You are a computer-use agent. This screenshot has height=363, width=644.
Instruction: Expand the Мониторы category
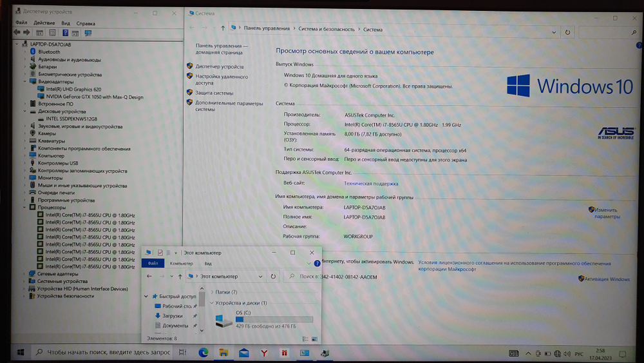[x=24, y=178]
